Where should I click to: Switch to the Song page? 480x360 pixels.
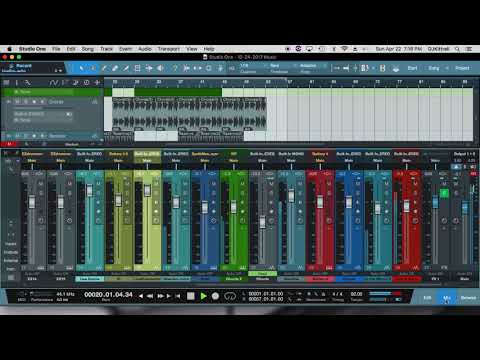click(434, 68)
